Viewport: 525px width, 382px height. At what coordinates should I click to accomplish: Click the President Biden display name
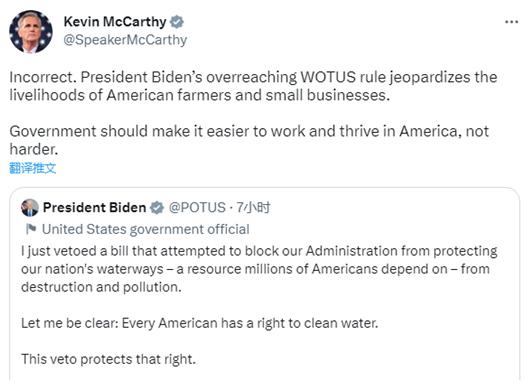[x=94, y=208]
